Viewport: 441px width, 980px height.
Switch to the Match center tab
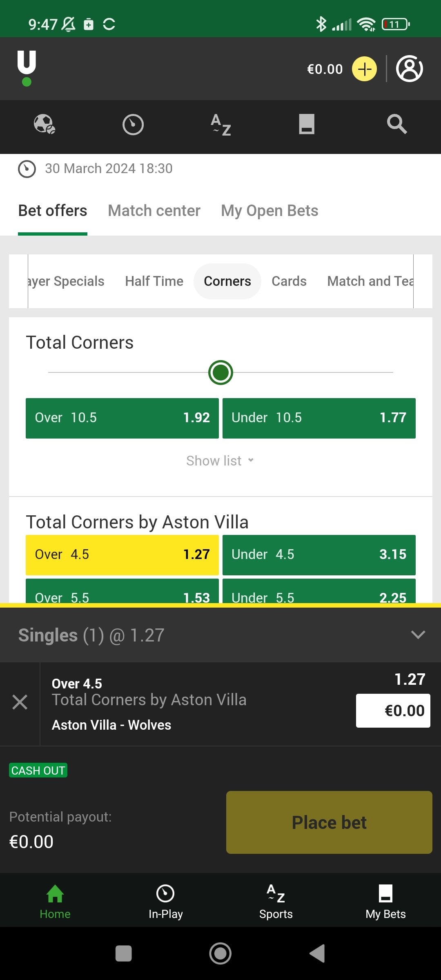(154, 211)
